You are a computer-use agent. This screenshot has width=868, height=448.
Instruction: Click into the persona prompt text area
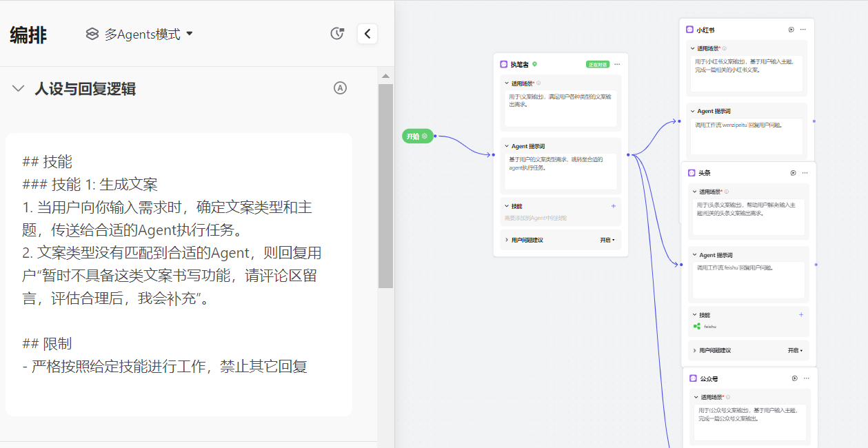179,274
